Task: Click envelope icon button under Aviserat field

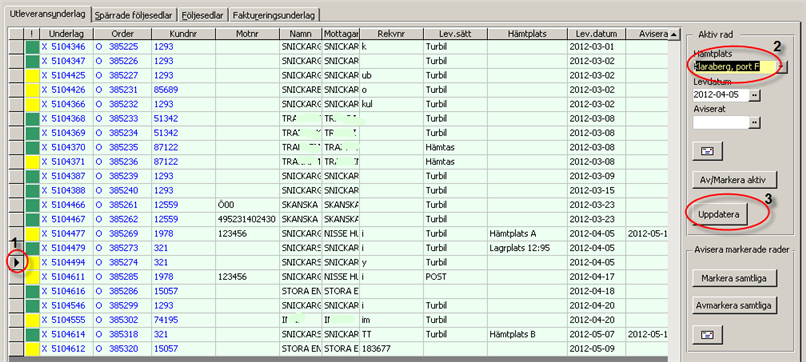Action: pos(708,151)
